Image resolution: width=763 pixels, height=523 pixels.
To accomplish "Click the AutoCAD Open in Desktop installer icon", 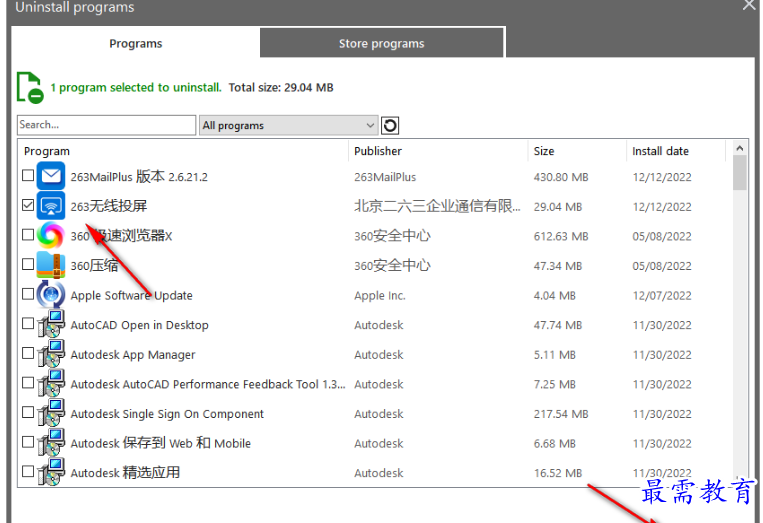I will click(51, 325).
